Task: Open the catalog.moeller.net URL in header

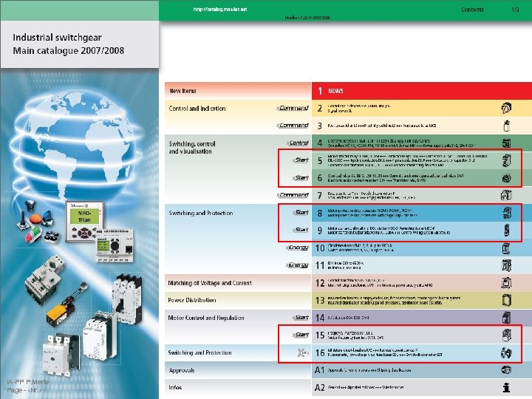Action: [x=220, y=9]
